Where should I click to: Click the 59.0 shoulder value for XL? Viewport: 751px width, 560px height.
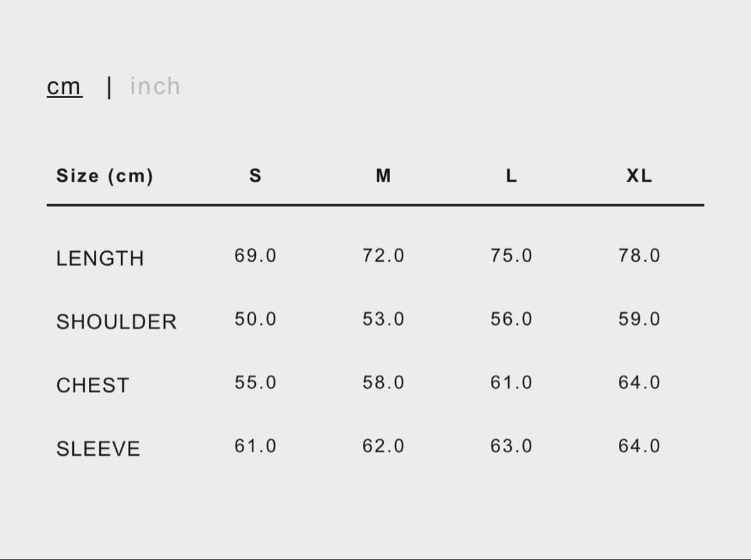point(639,319)
